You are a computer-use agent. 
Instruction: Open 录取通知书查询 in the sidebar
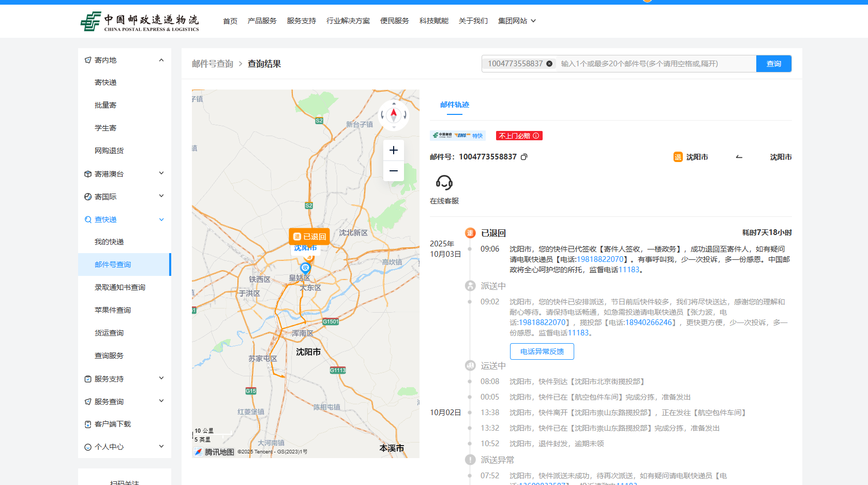pos(120,287)
